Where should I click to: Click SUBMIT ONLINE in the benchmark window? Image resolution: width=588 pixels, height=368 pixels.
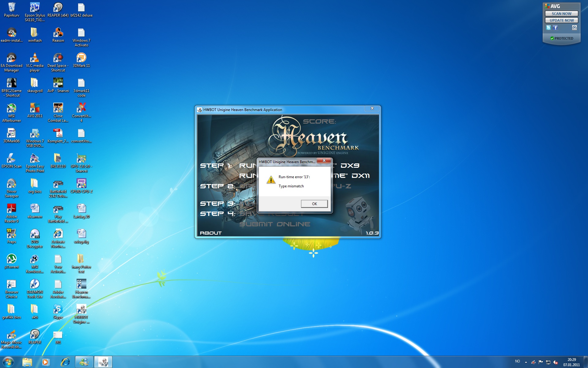(274, 224)
